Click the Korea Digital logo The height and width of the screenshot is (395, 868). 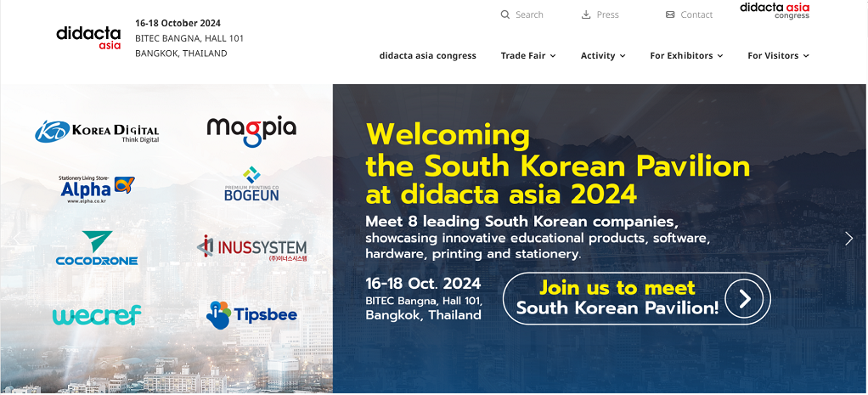coord(97,132)
